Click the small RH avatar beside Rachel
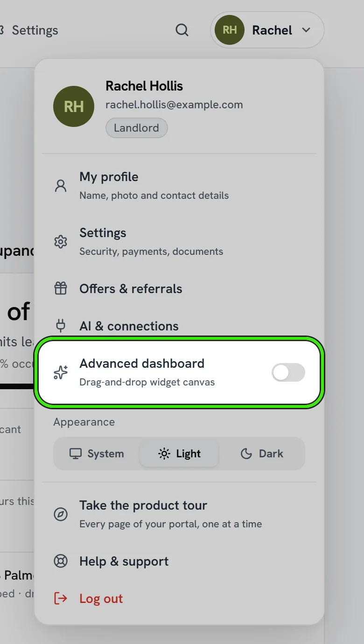This screenshot has width=364, height=644. click(x=230, y=30)
